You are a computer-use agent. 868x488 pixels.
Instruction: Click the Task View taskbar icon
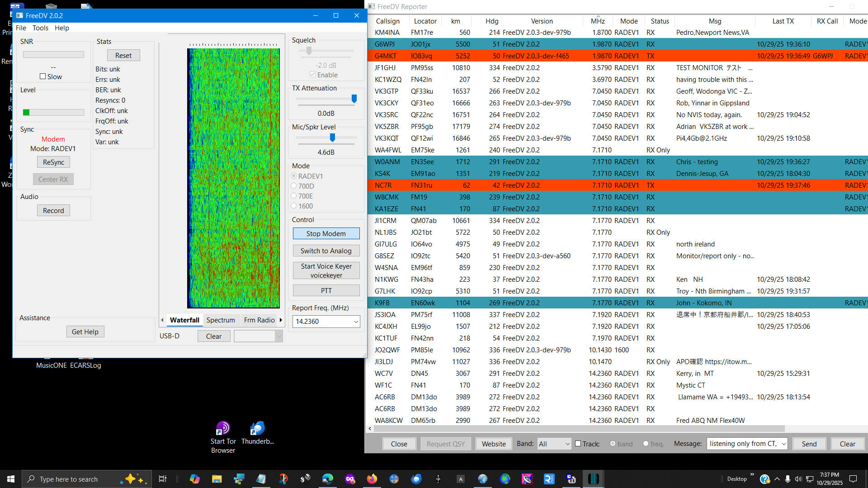tap(163, 479)
